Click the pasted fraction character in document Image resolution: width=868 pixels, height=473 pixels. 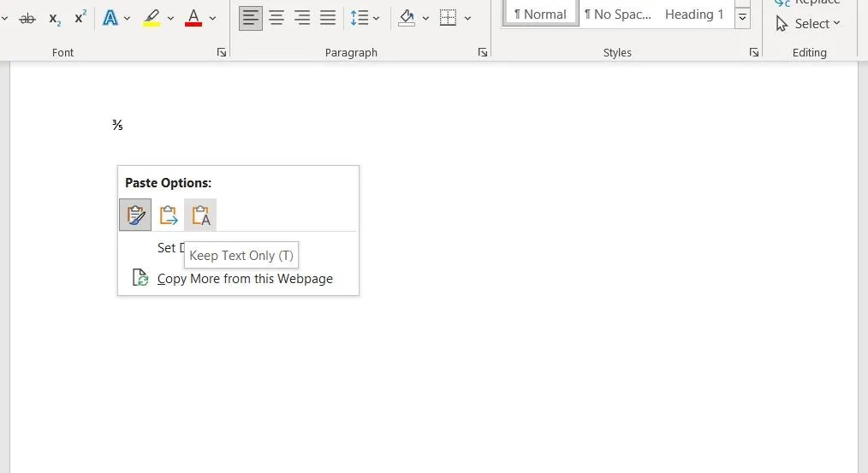[x=117, y=125]
